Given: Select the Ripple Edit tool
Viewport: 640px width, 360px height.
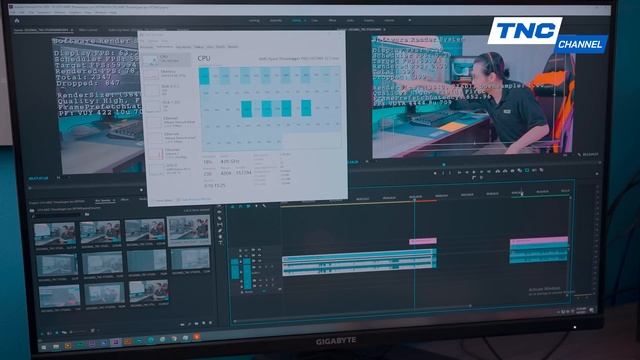Looking at the screenshot, I should (x=219, y=212).
